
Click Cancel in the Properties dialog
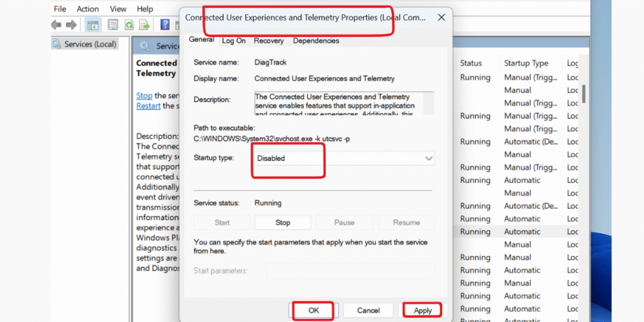[369, 311]
